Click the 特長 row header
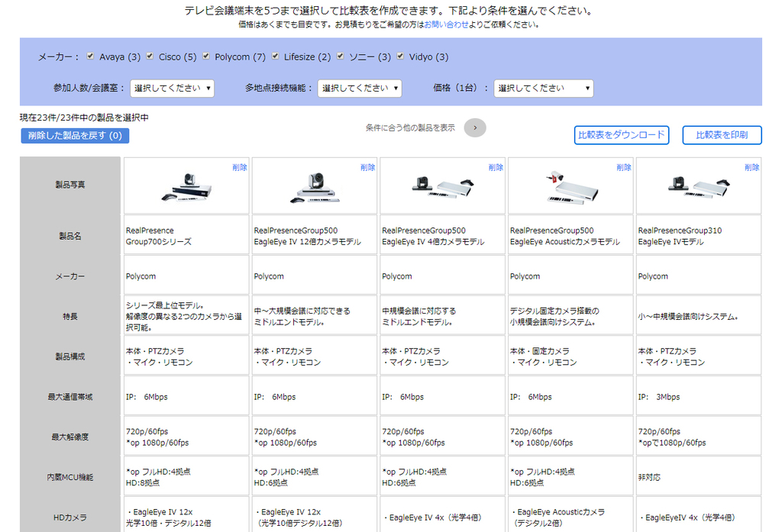The image size is (782, 532). pos(70,316)
